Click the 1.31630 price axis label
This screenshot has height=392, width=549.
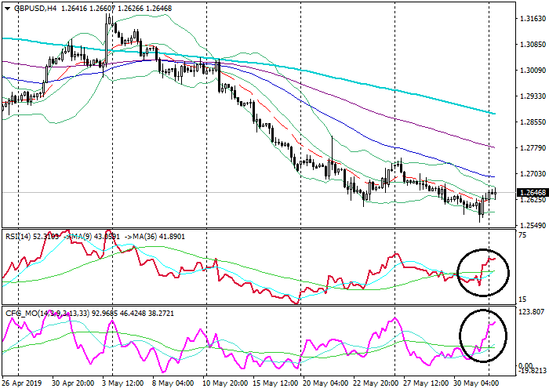tap(532, 19)
